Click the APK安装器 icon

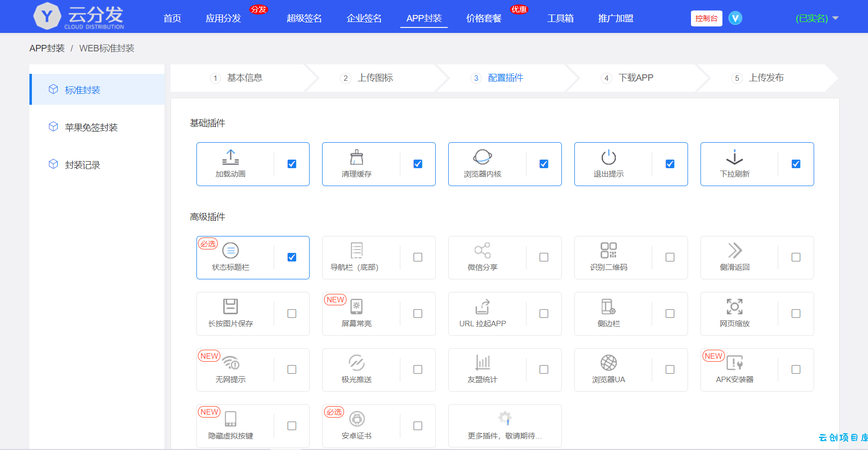click(x=734, y=363)
